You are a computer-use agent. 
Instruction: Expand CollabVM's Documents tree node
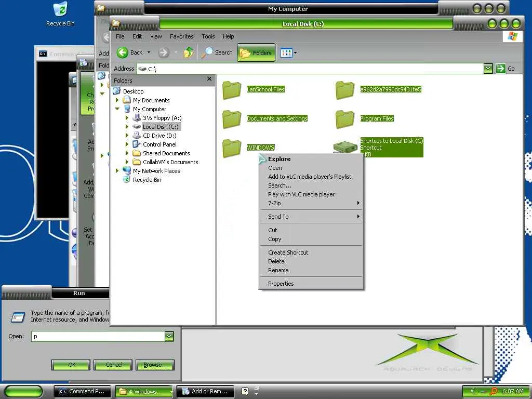[127, 162]
